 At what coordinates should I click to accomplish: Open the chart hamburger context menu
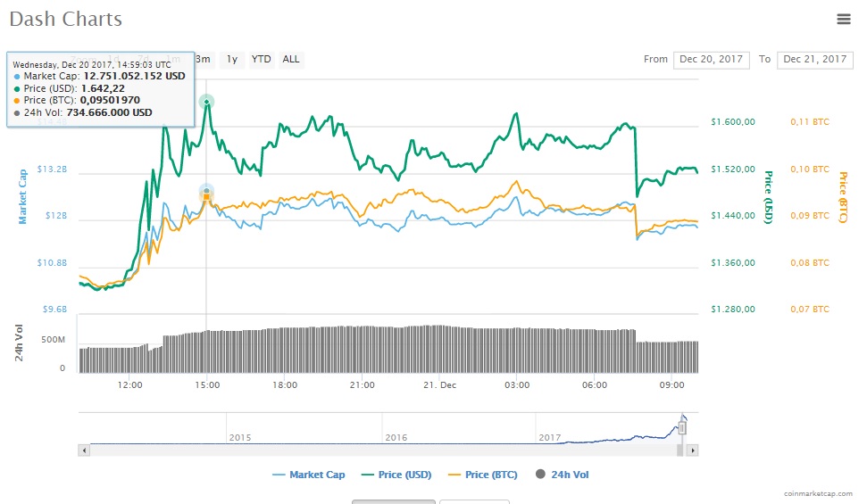tap(843, 20)
